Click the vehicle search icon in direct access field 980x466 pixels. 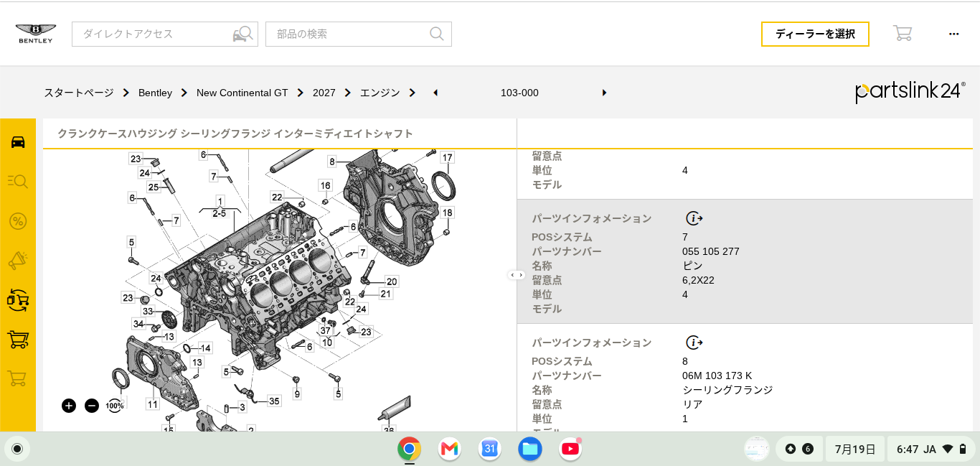(x=242, y=34)
